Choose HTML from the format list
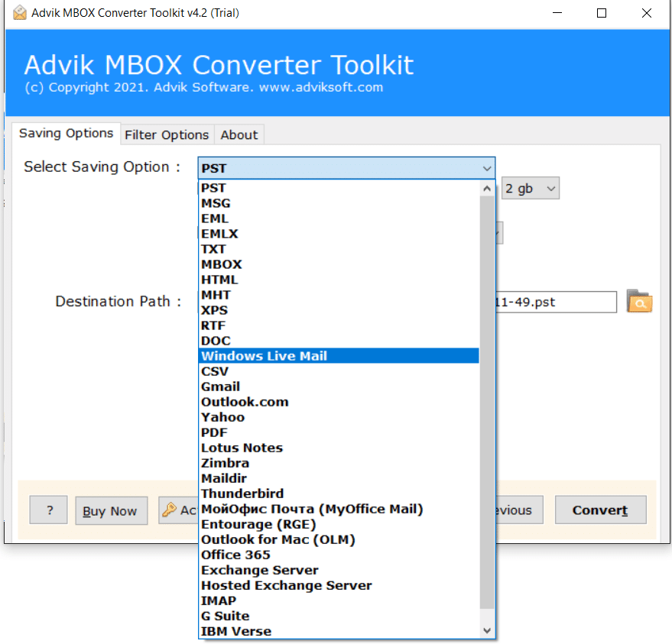The width and height of the screenshot is (672, 644). coord(339,280)
